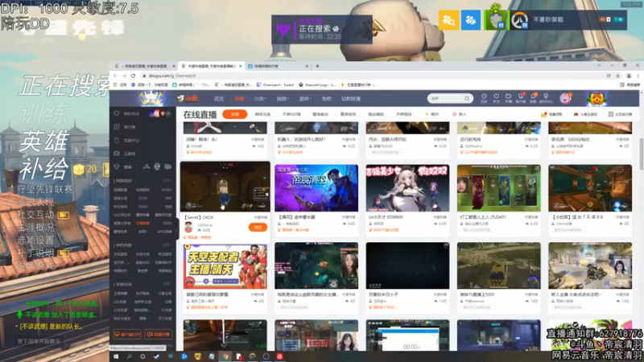Go forward using the browser forward arrow
Screen dimensions: 644x362
pyautogui.click(x=124, y=76)
